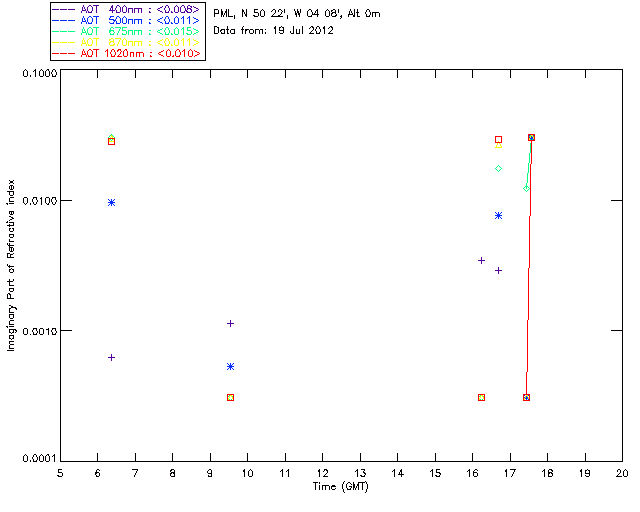Click red square at 0.0003 near time 17.4
Image resolution: width=640 pixels, height=512 pixels.
pos(527,398)
